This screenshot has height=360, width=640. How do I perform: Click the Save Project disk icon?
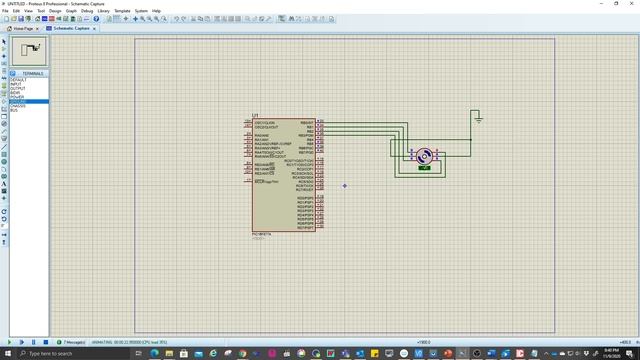(x=21, y=19)
